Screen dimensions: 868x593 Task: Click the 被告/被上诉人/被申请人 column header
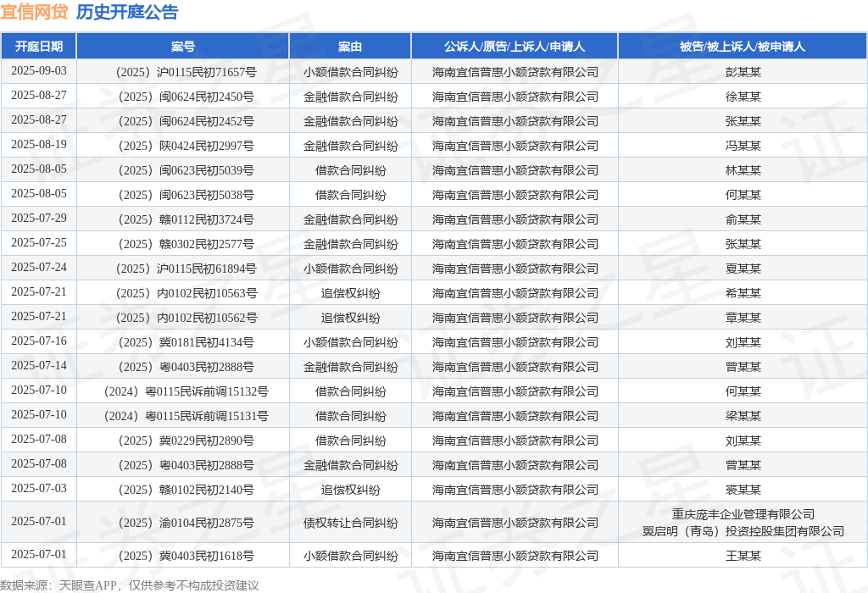pos(743,47)
